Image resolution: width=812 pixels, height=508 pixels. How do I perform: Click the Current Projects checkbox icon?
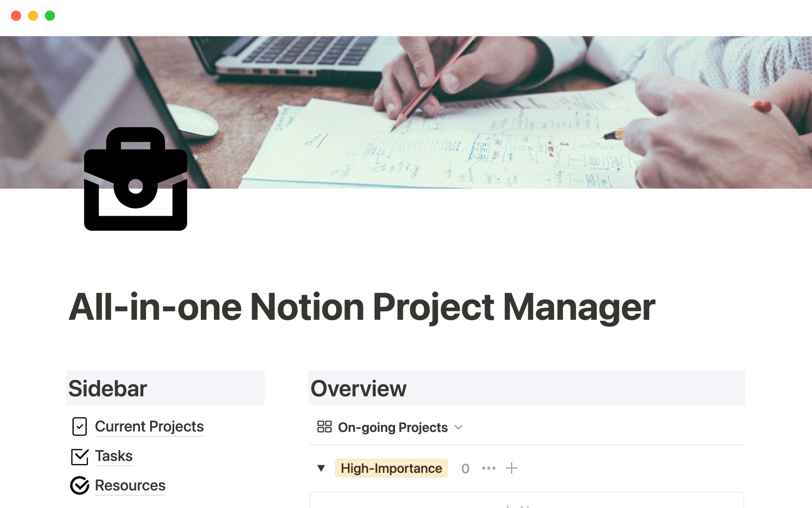point(80,426)
